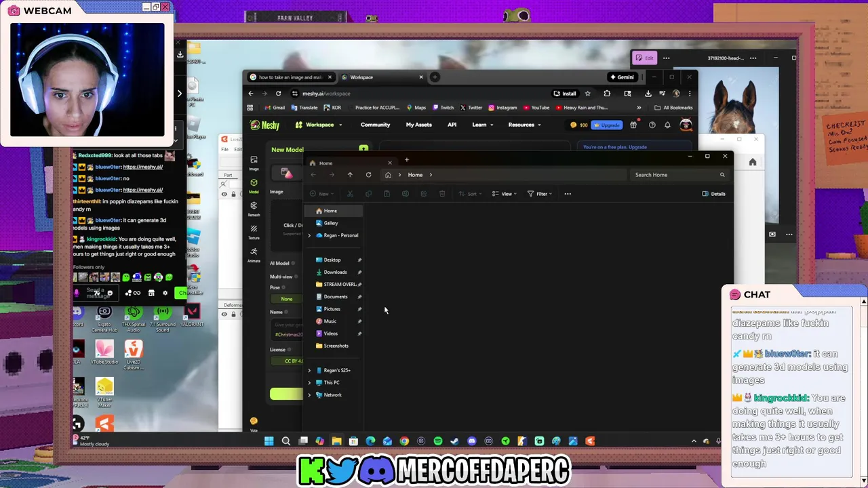Open the View dropdown in File Explorer

pyautogui.click(x=505, y=194)
